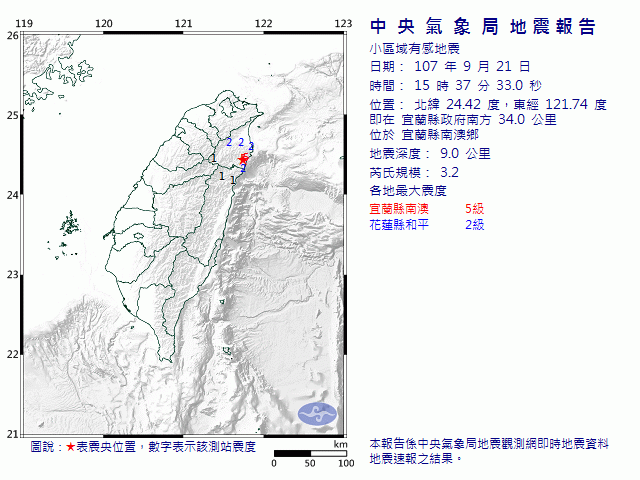Click the latitude axis label 22

pos(12,354)
